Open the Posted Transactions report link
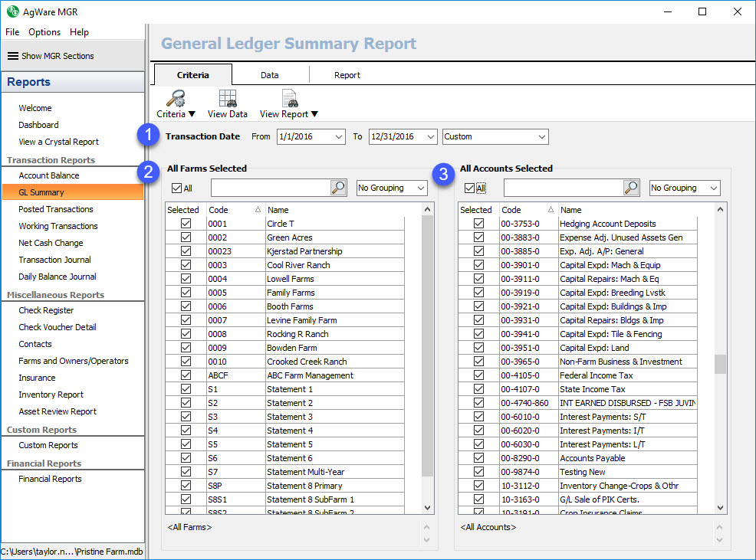The image size is (756, 560). tap(56, 209)
